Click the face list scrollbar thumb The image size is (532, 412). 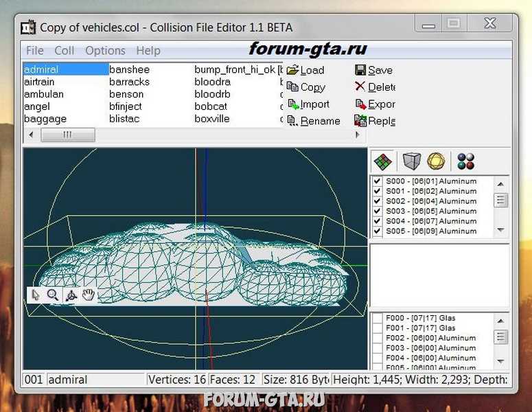pos(501,337)
